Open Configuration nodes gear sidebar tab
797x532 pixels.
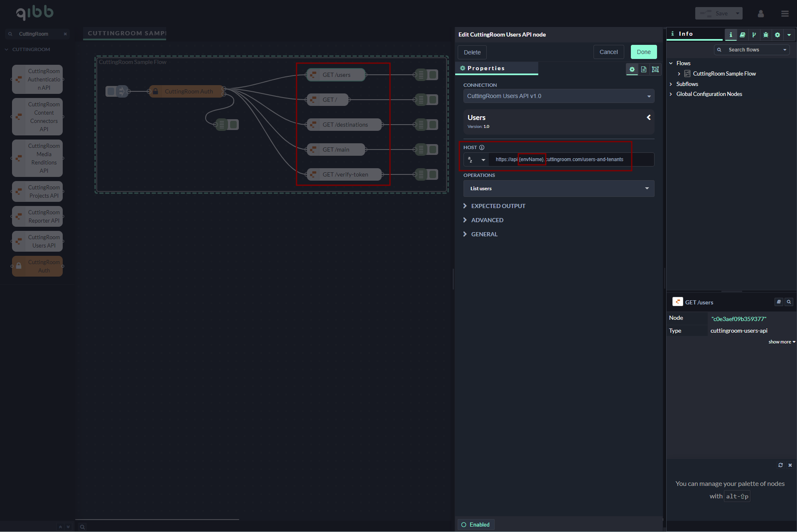coord(777,35)
